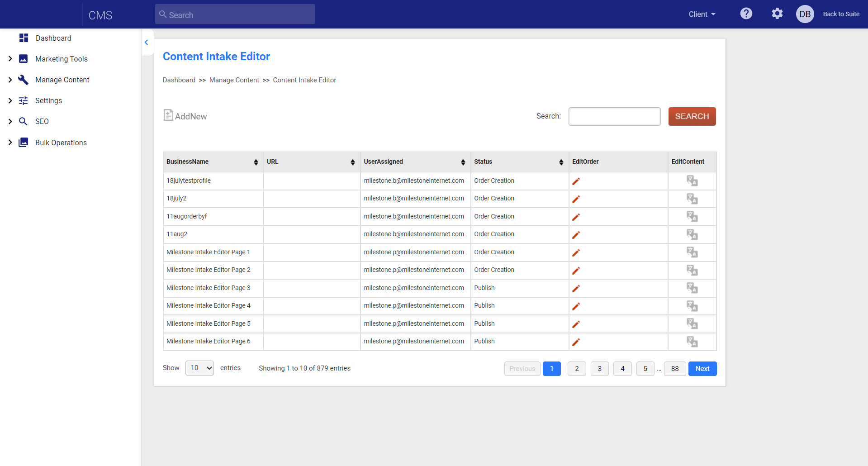Edit order pencil for 18july2 row
This screenshot has height=466, width=868.
pos(576,199)
